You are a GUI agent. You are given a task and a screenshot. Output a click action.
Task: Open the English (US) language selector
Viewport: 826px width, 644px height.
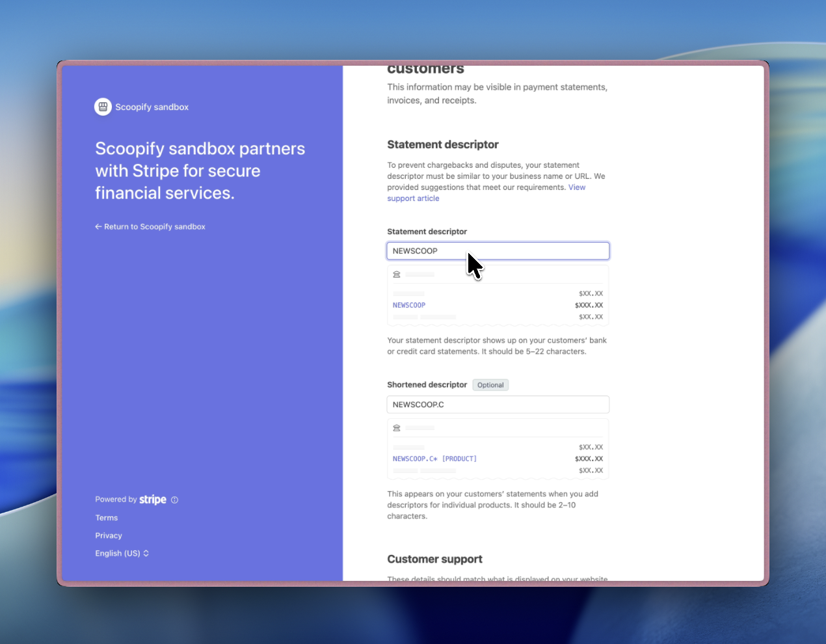[118, 553]
